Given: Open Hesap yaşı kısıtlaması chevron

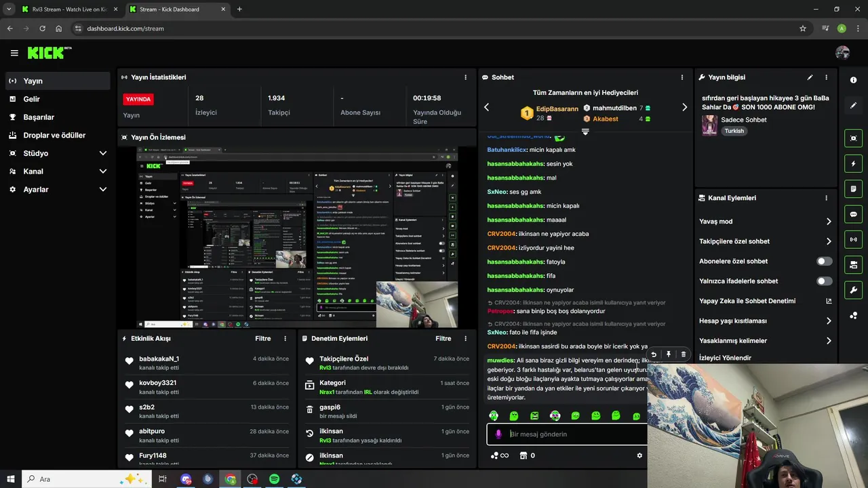Looking at the screenshot, I should click(x=829, y=321).
